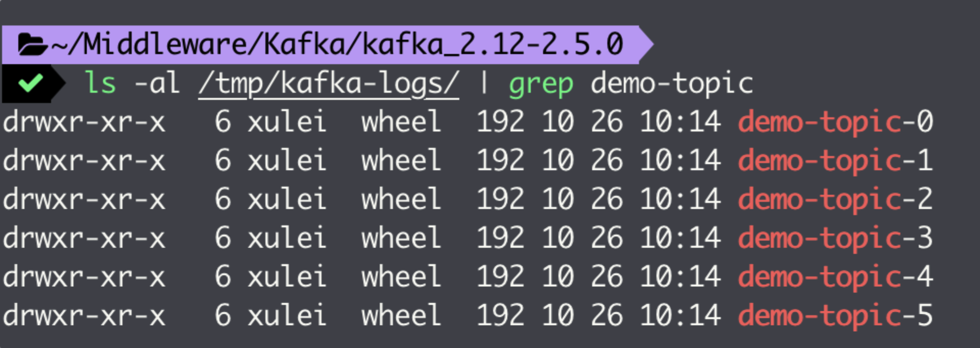
Task: Click the '-al' option text
Action: [x=157, y=83]
